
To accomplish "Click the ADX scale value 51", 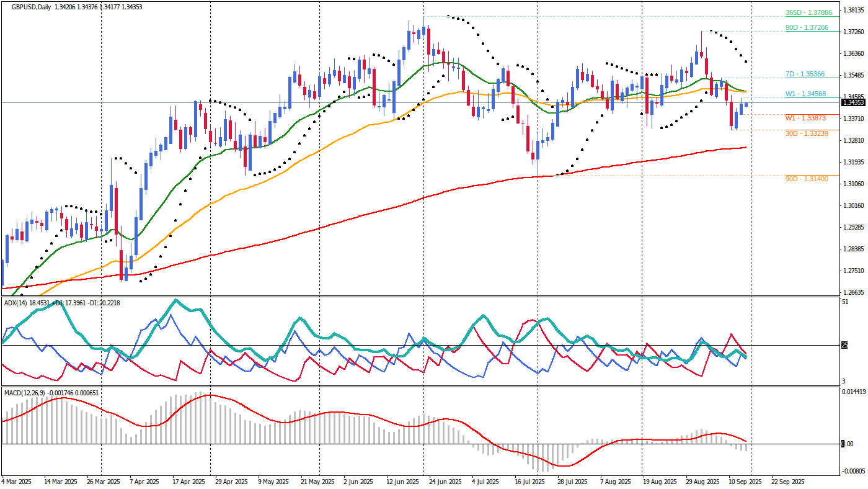I will coord(844,302).
